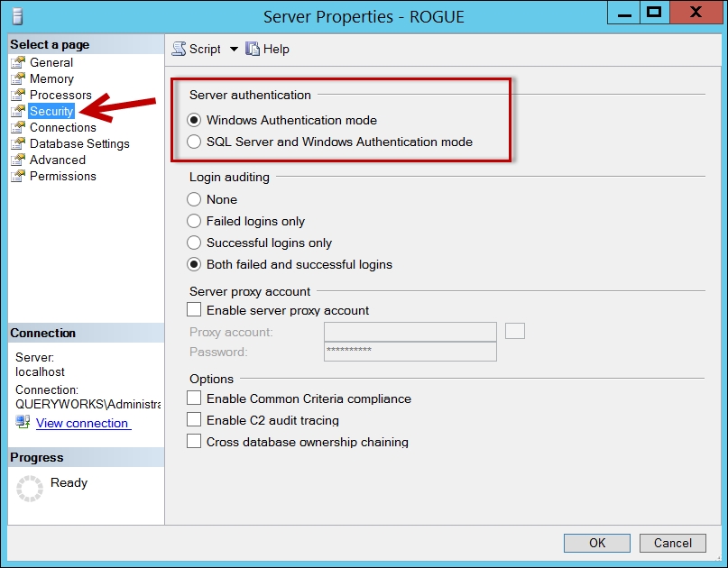
Task: Click the Script toolbar button
Action: [197, 49]
